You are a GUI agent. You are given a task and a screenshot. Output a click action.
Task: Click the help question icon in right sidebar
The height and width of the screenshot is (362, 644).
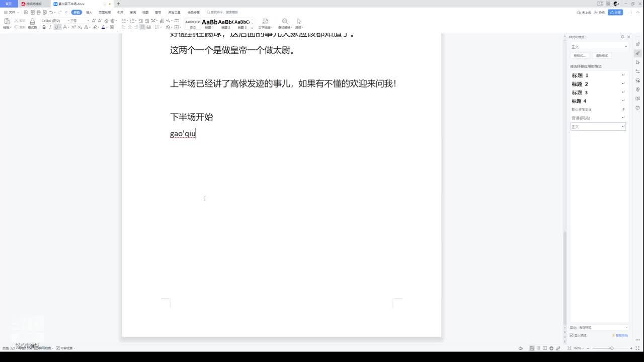[x=638, y=108]
